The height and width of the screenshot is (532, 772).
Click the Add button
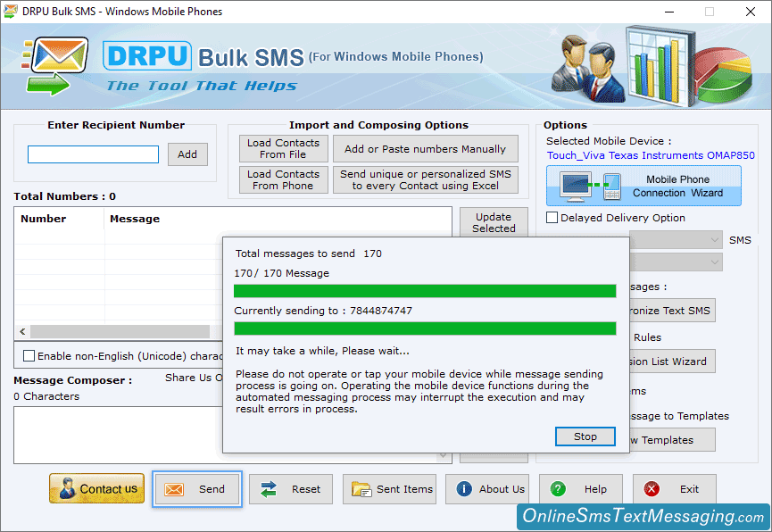pos(187,154)
